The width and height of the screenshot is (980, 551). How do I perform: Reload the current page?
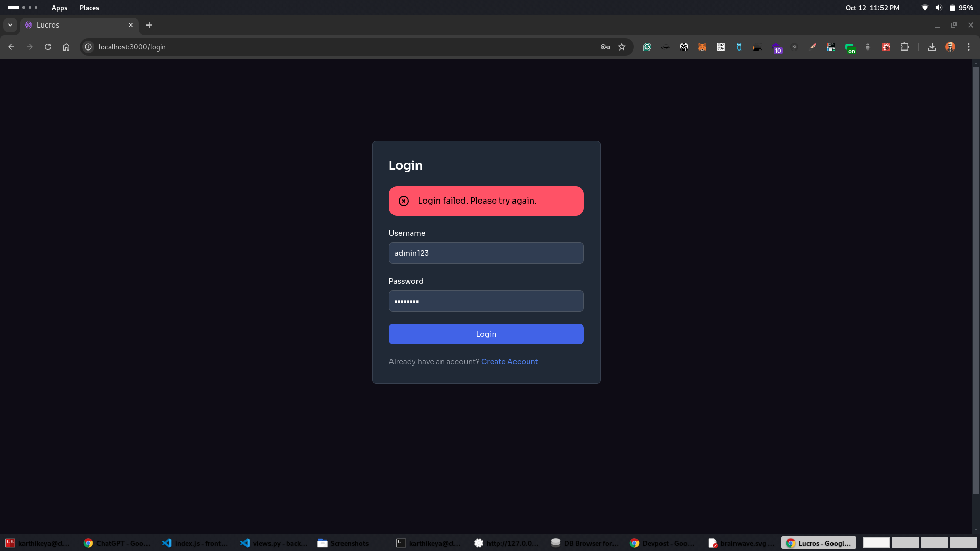[x=48, y=47]
